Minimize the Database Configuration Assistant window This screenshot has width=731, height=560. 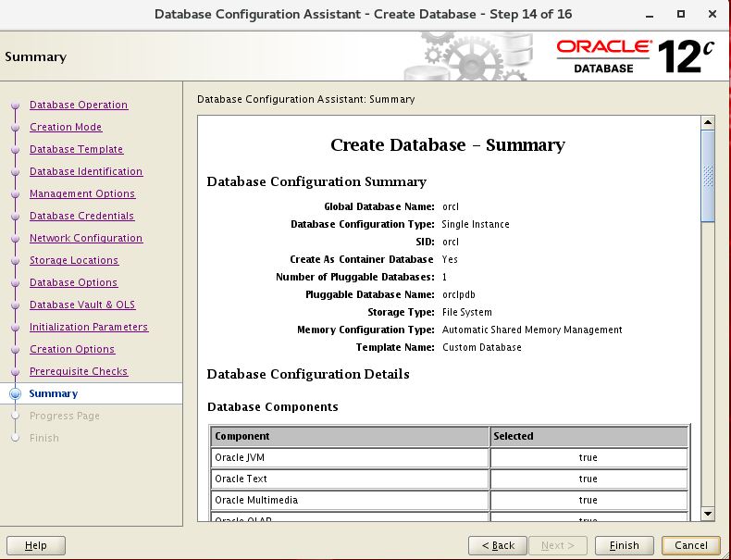click(650, 15)
